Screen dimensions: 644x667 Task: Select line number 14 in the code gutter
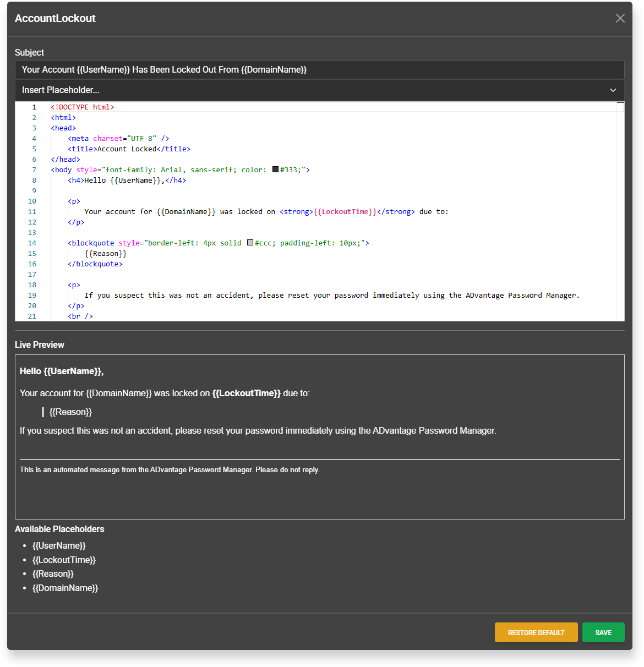32,243
